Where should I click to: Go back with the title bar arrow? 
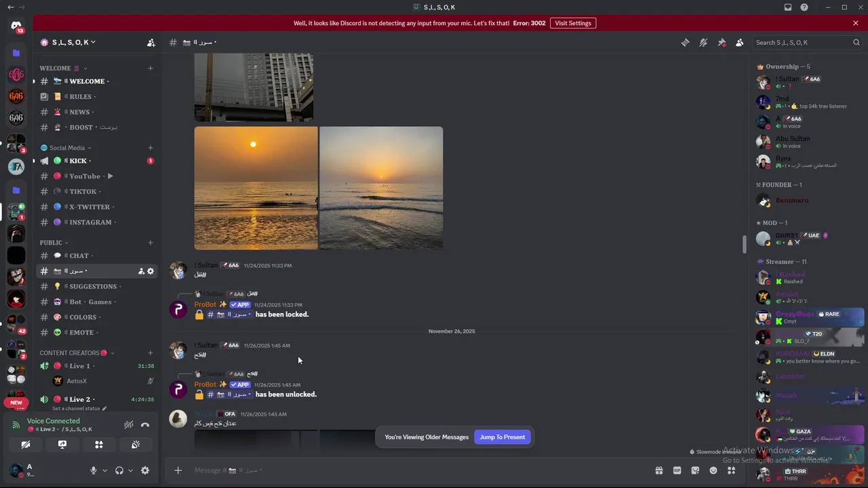point(10,7)
